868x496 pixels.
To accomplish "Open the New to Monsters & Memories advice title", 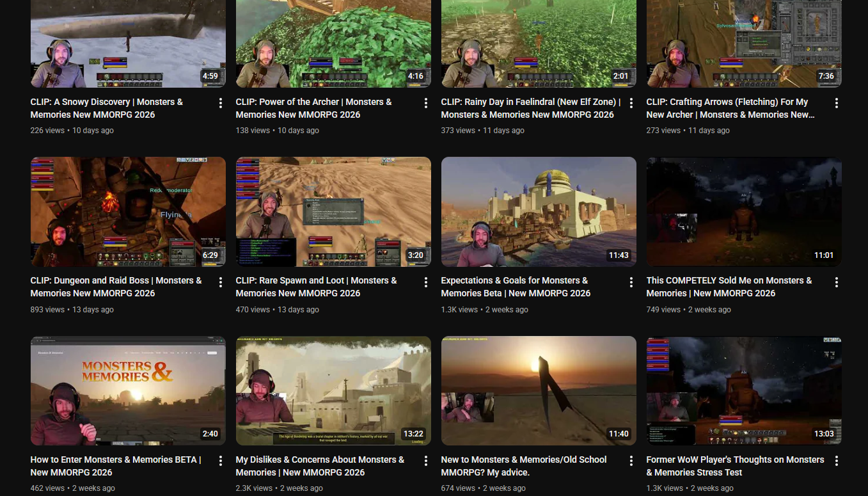I will [524, 466].
